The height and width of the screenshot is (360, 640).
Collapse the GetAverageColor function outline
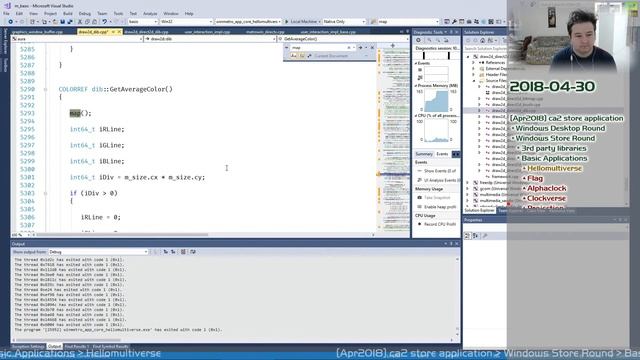tap(45, 89)
